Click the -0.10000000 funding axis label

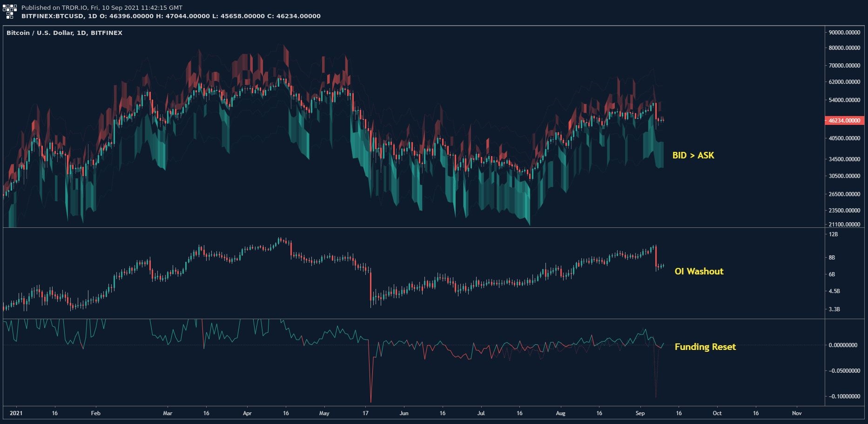pos(843,397)
